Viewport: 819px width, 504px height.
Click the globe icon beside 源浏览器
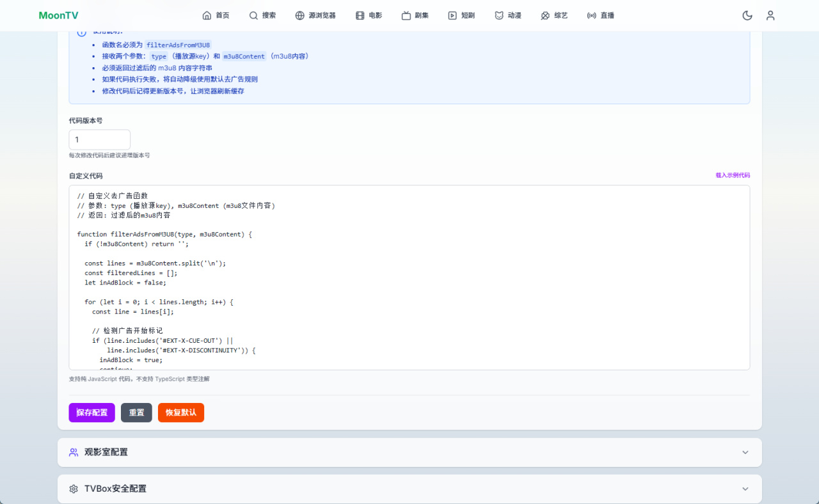pyautogui.click(x=299, y=15)
